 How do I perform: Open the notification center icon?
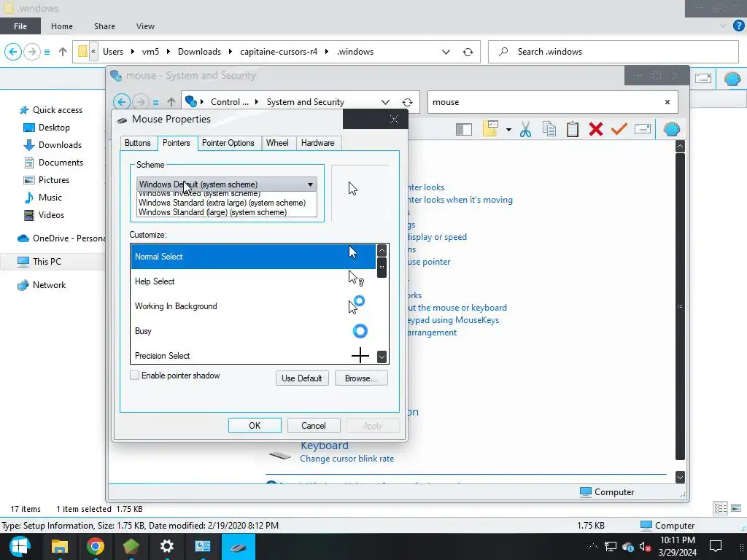(x=715, y=545)
